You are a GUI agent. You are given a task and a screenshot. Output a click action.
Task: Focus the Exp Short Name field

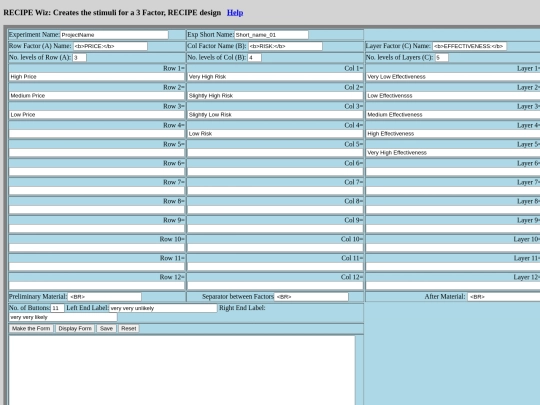pos(271,35)
